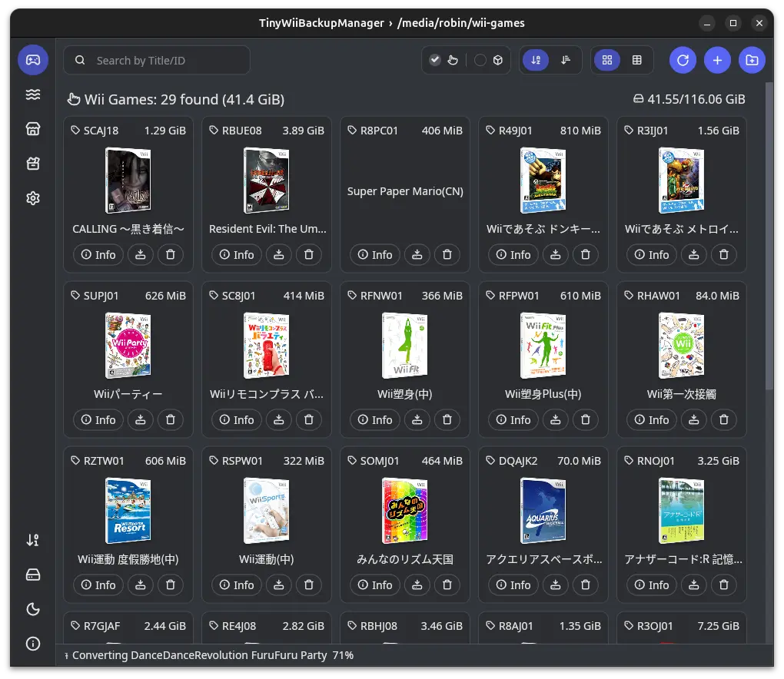Open the about info icon in sidebar
The height and width of the screenshot is (679, 784).
33,644
